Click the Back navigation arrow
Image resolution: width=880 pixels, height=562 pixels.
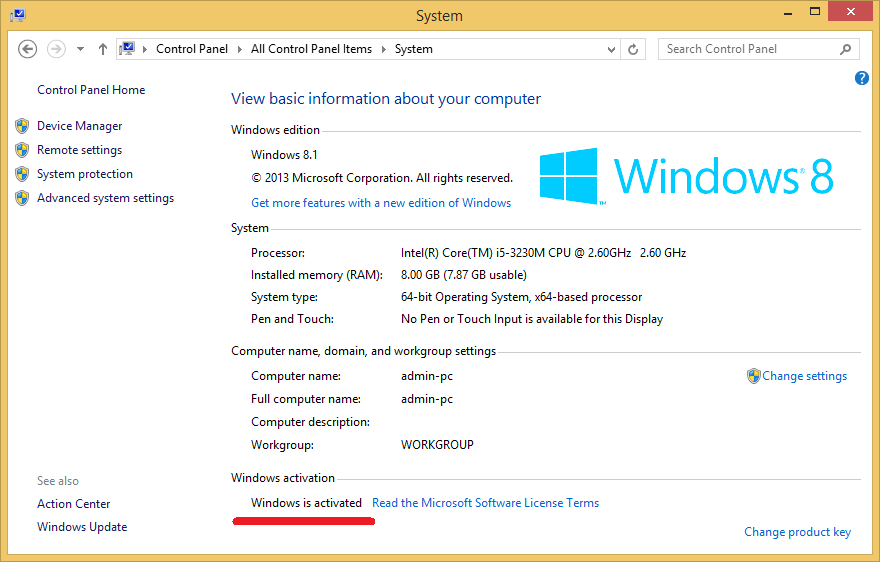coord(28,49)
